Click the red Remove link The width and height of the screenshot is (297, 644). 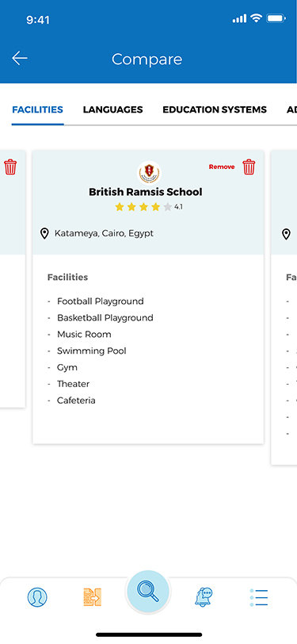(222, 167)
